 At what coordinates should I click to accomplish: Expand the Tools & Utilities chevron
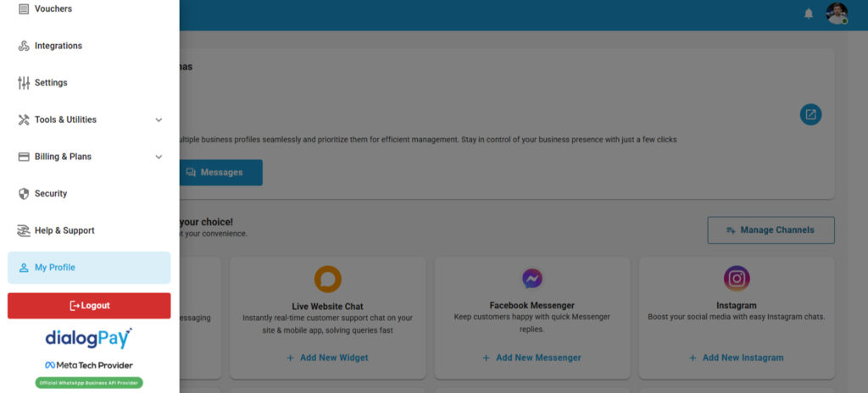pos(159,120)
